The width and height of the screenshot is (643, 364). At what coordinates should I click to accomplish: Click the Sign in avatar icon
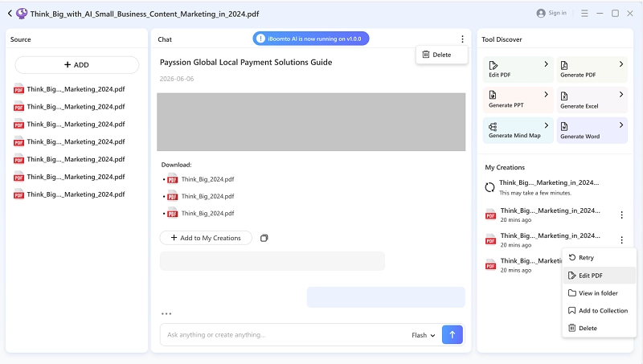(541, 13)
